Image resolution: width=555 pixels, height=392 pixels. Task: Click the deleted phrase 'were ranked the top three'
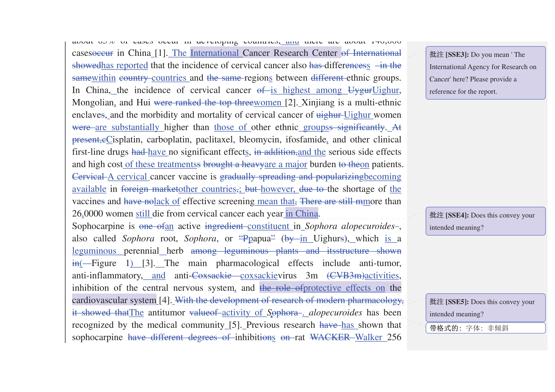tap(203, 103)
